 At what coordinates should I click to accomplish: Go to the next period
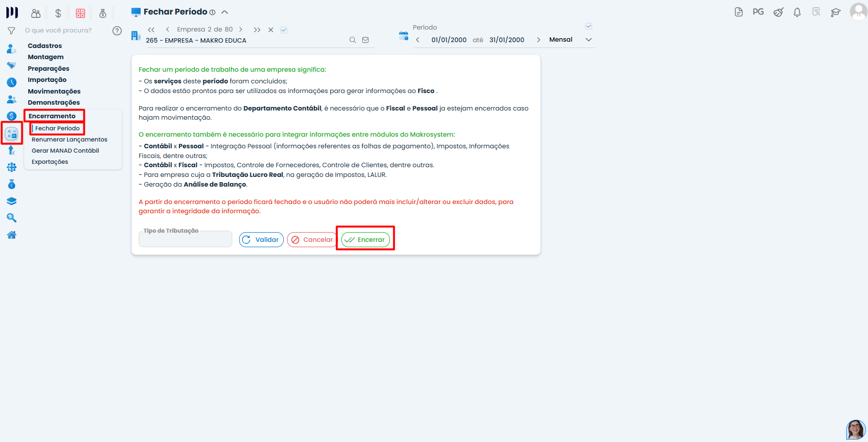[538, 40]
